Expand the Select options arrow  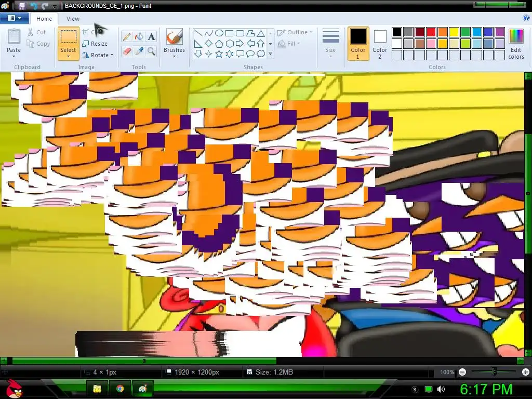68,56
